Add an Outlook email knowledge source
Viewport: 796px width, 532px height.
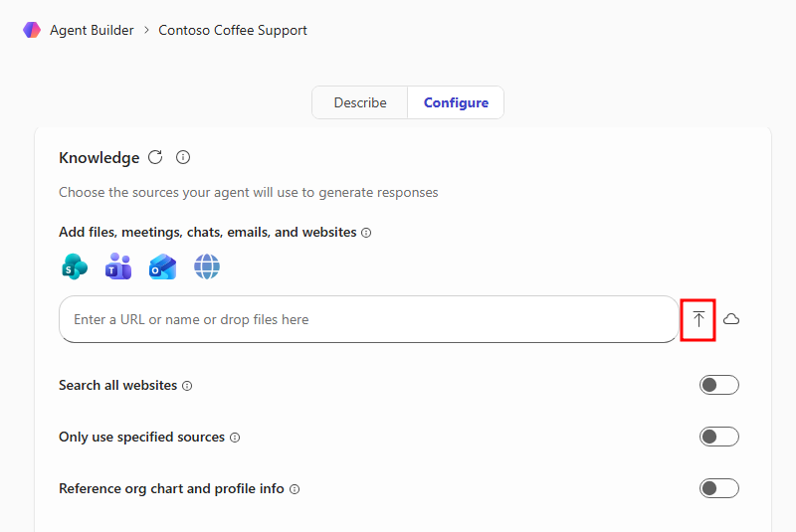(x=162, y=266)
